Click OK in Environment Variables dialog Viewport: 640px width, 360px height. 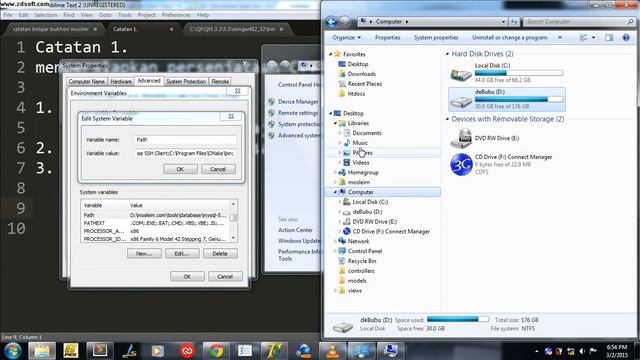pos(187,276)
